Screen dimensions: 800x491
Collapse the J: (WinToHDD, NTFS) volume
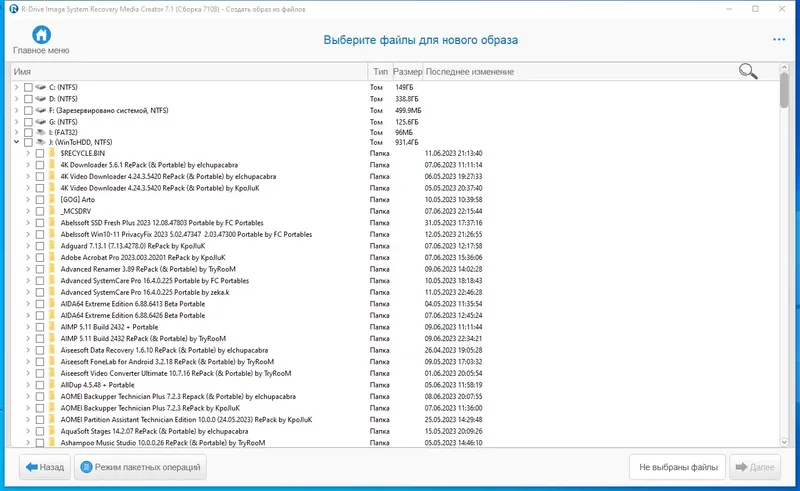pos(16,142)
